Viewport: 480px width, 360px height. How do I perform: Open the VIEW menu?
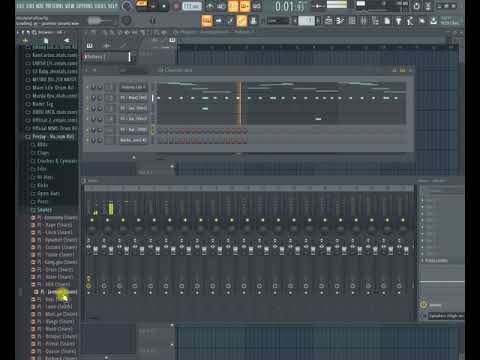point(70,6)
